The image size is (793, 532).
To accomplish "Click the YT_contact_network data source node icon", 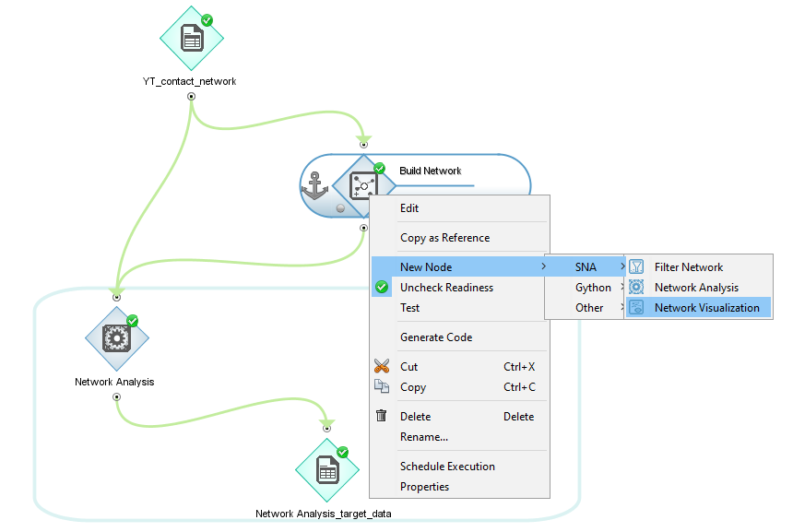I will click(192, 39).
